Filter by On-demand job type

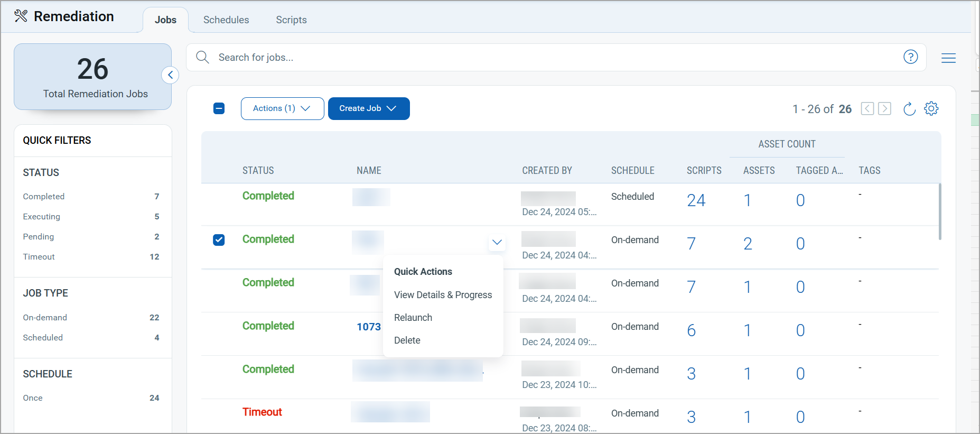pyautogui.click(x=91, y=318)
